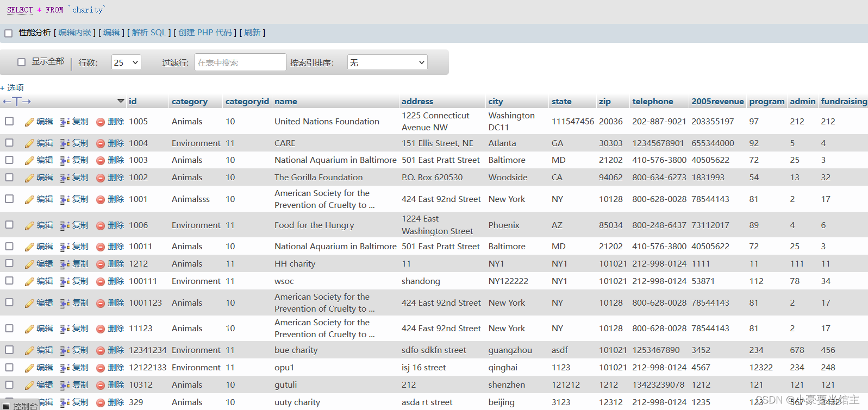868x410 pixels.
Task: Select checkbox for row id 1004
Action: pyautogui.click(x=9, y=142)
